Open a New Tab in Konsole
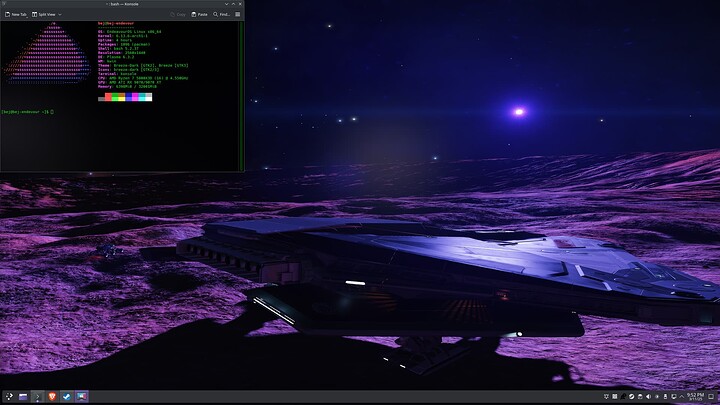This screenshot has height=405, width=720. point(16,14)
